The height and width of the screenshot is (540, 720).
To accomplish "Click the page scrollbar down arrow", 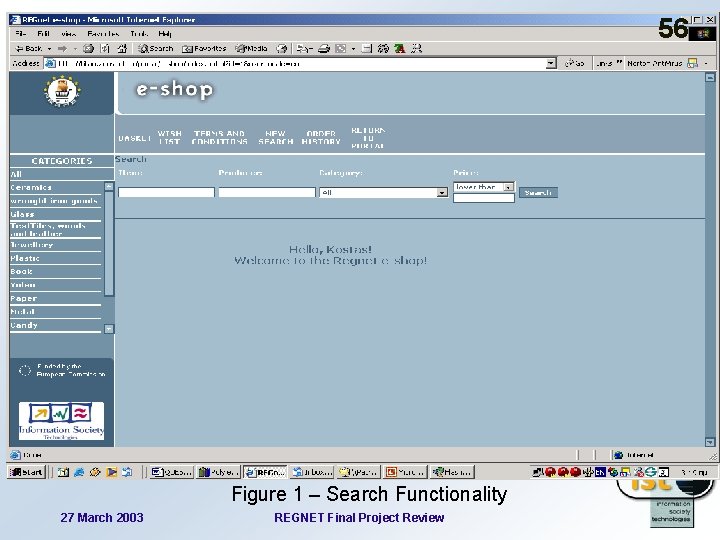I will (710, 442).
